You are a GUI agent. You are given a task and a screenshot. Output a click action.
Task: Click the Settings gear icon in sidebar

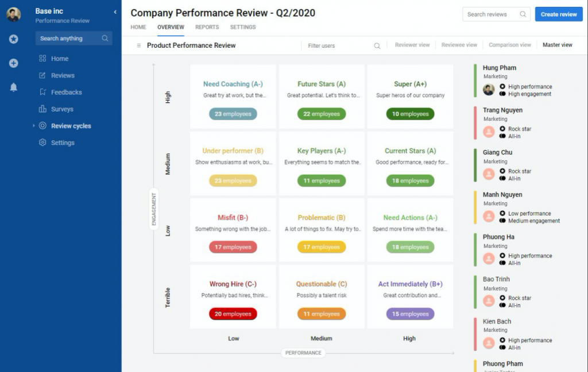coord(42,143)
